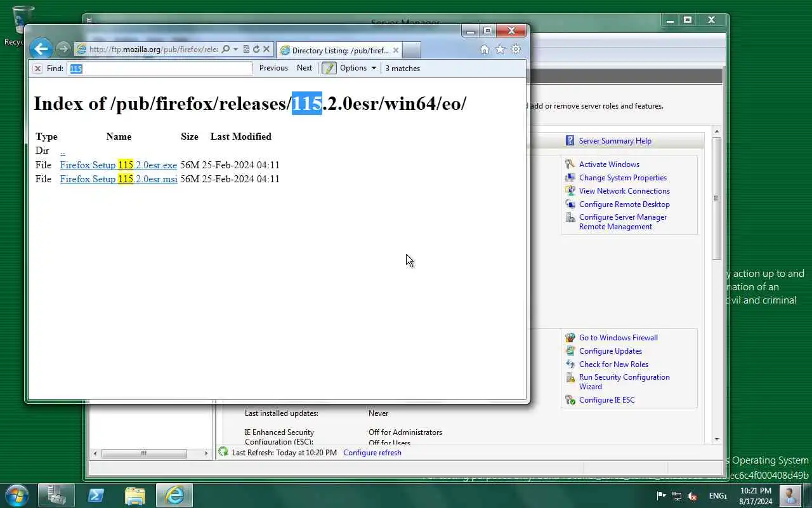The image size is (812, 508).
Task: Click Server Manager scrollbar up arrow
Action: pos(717,131)
